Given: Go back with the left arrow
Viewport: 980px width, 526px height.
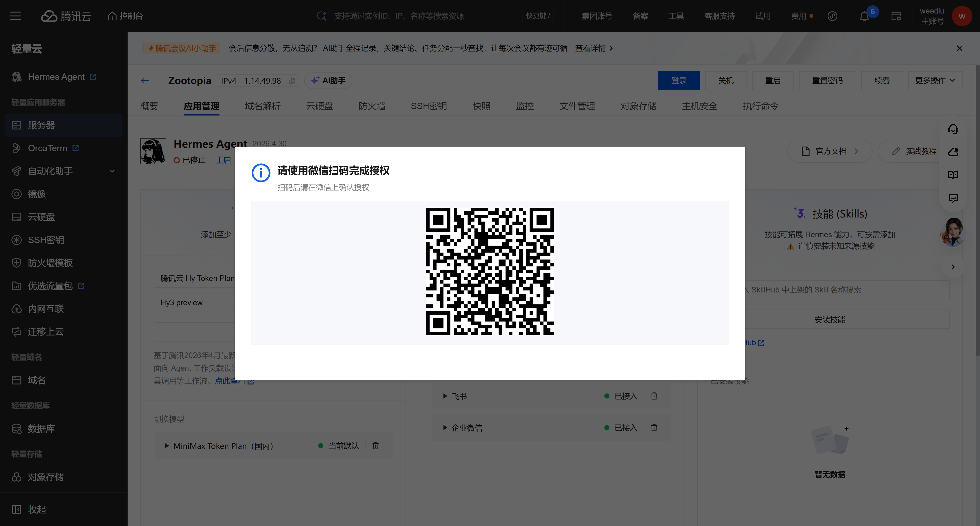Looking at the screenshot, I should click(x=145, y=81).
